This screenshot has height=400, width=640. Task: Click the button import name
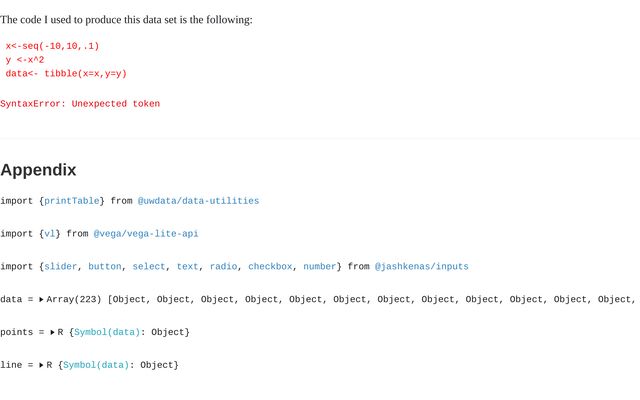click(104, 267)
